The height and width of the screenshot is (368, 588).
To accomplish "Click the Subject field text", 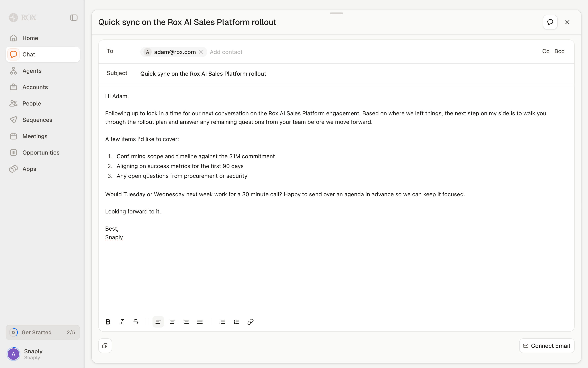I will tap(203, 74).
